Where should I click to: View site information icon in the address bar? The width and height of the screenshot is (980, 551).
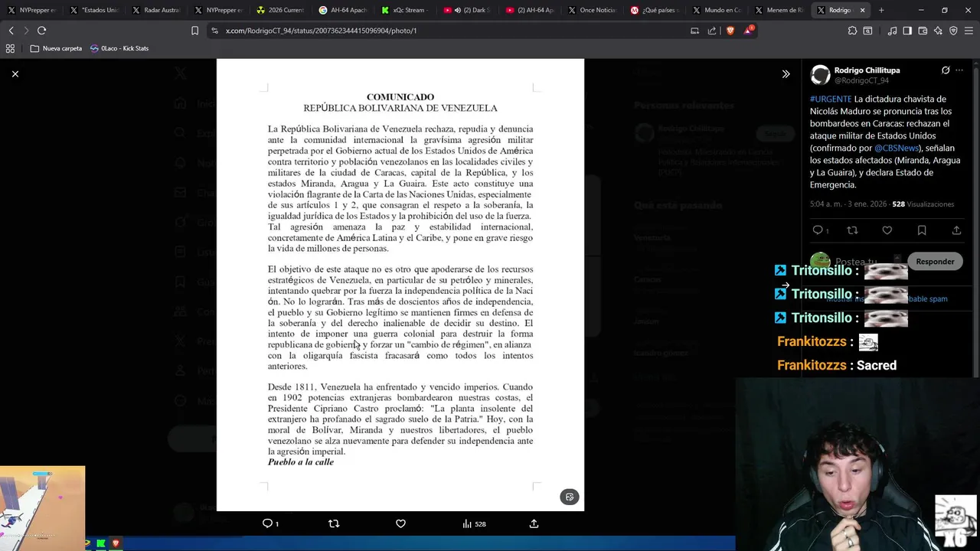215,31
